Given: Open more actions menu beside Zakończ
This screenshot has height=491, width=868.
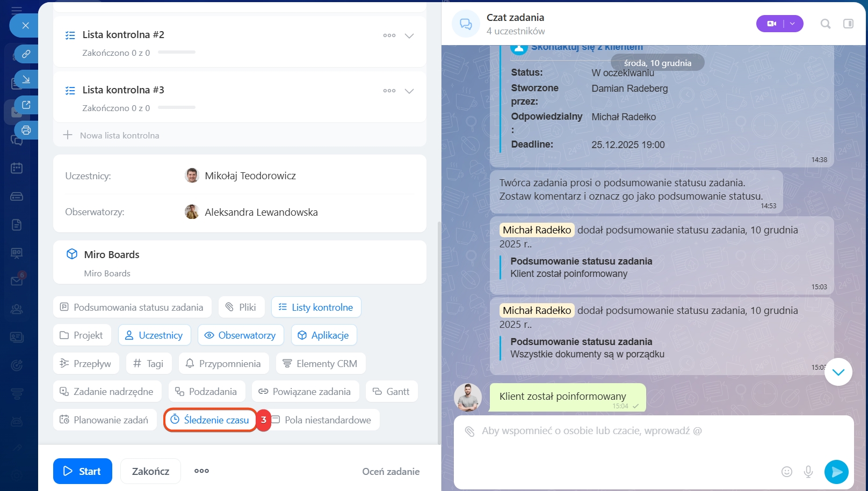Looking at the screenshot, I should click(x=201, y=471).
